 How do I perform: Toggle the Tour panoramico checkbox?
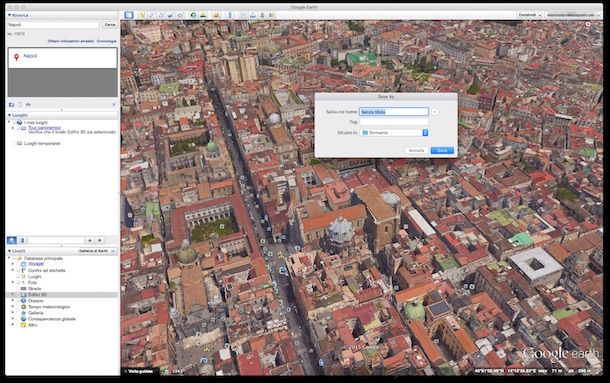[18, 128]
